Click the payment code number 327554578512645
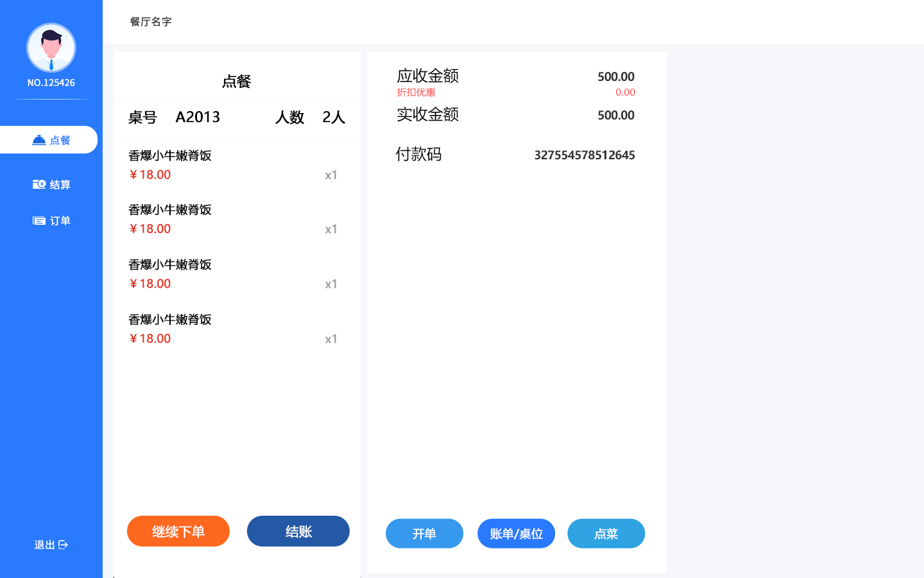 [584, 155]
